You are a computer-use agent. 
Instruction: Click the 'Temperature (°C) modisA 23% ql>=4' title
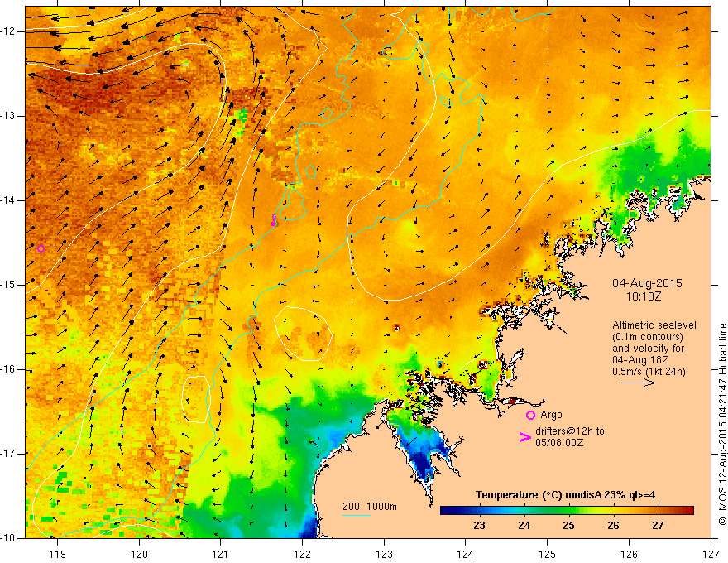click(x=566, y=495)
